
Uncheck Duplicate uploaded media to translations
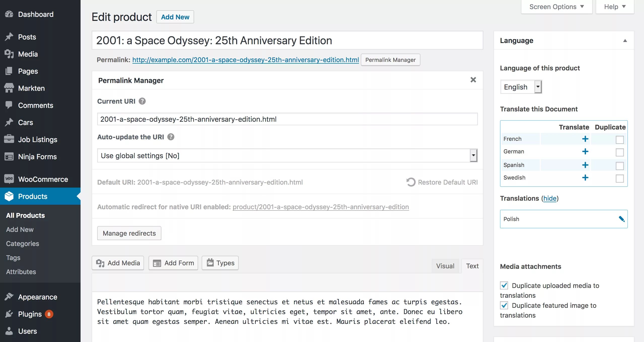pos(504,285)
